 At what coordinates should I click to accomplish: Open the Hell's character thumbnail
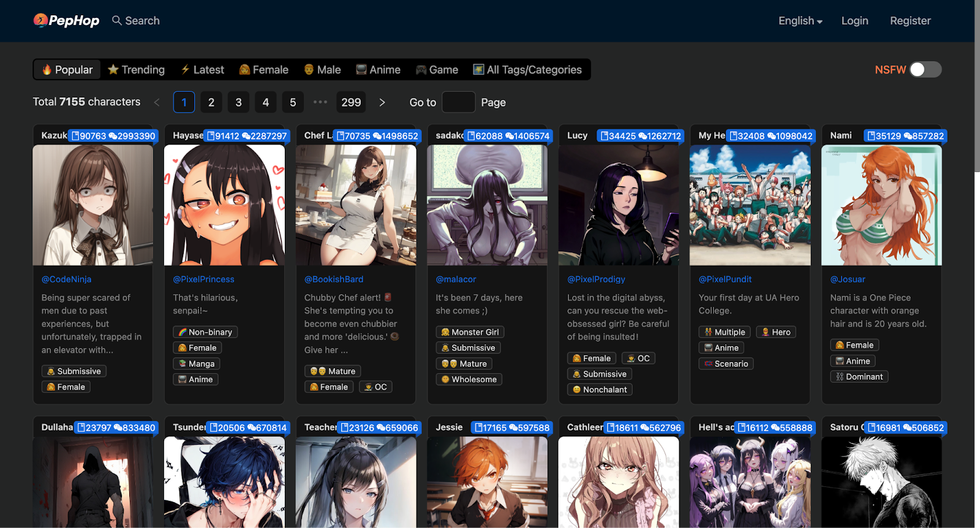[x=750, y=482]
